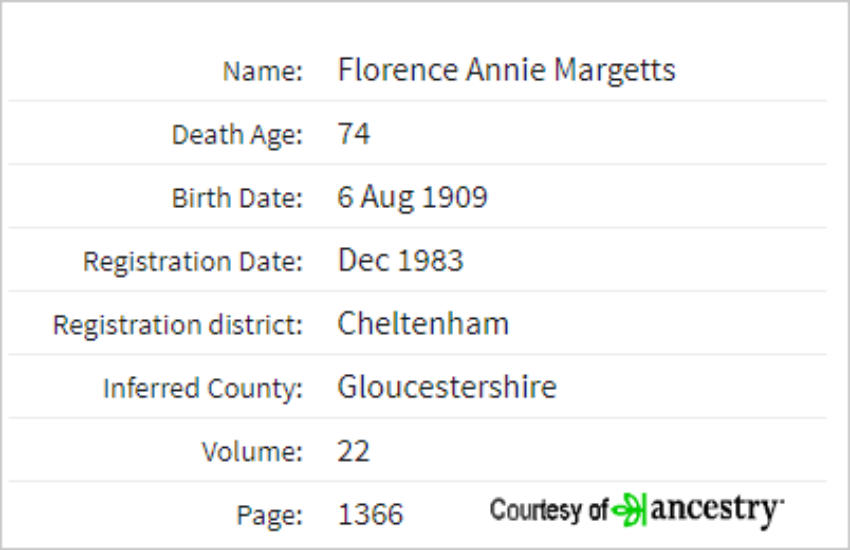Click the Volume value 22

click(x=353, y=451)
